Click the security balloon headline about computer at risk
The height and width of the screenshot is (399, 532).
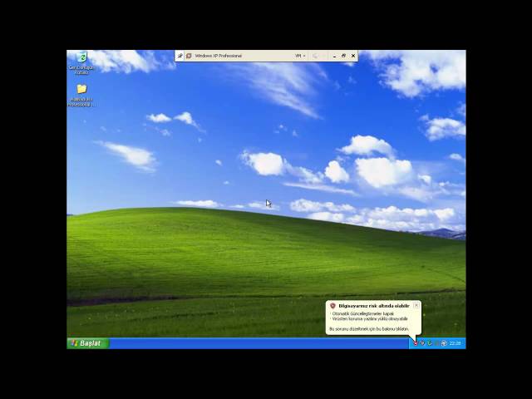pyautogui.click(x=374, y=306)
